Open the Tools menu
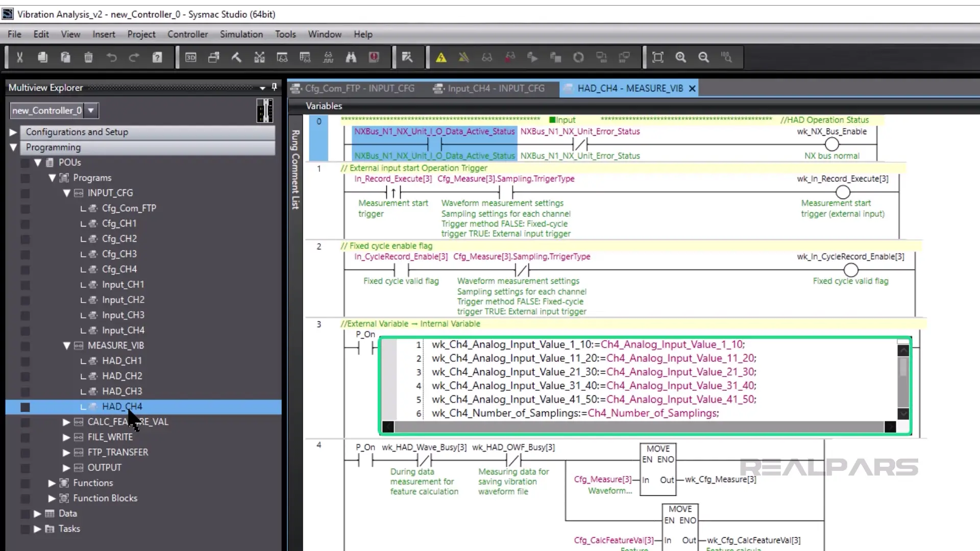This screenshot has width=980, height=551. pos(285,34)
